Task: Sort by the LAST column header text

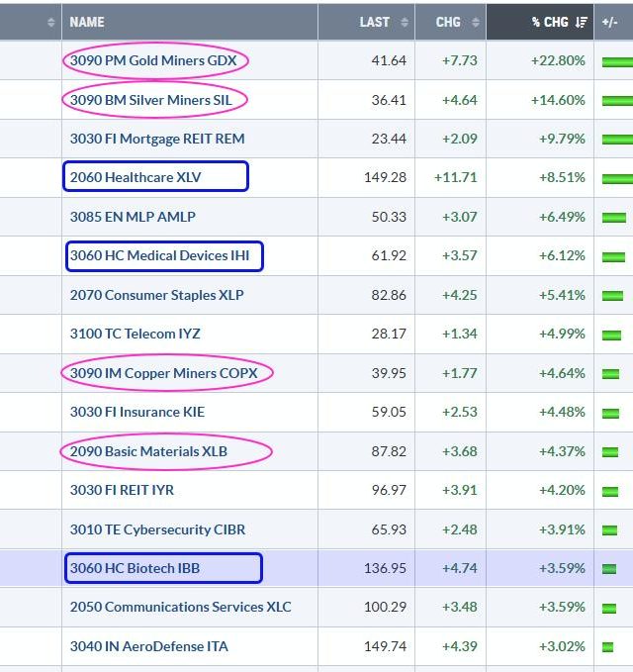Action: (x=375, y=22)
